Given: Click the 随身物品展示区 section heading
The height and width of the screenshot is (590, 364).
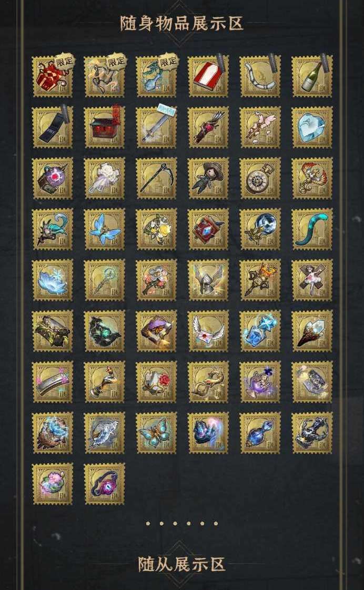Looking at the screenshot, I should click(182, 23).
